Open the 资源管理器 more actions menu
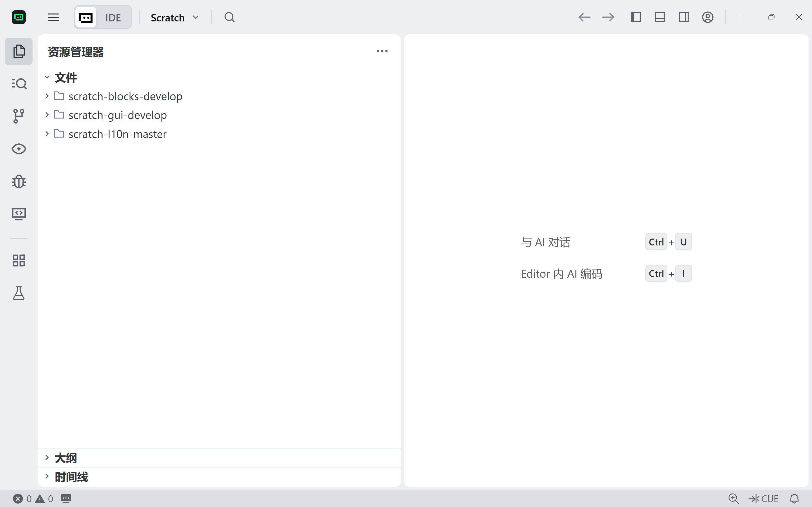 click(x=382, y=51)
